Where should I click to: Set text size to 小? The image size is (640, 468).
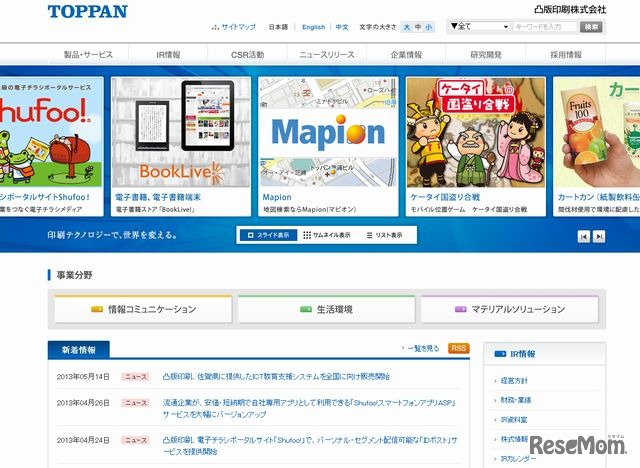429,27
